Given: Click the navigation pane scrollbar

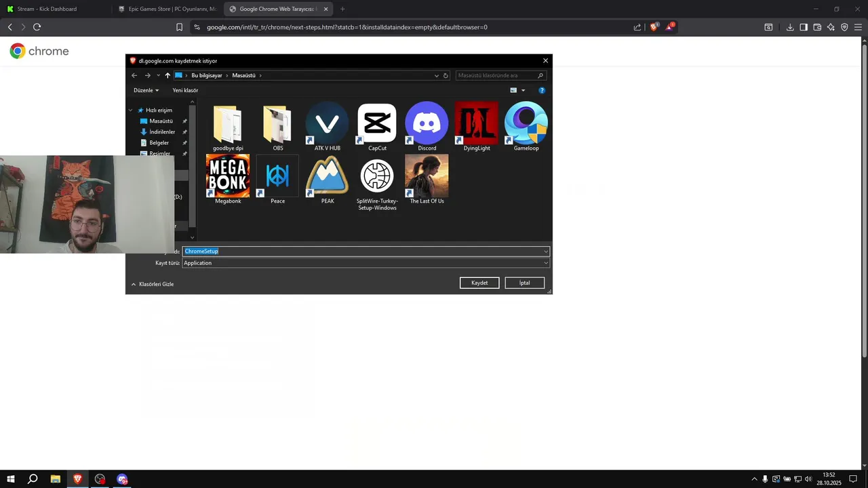Looking at the screenshot, I should click(193, 166).
